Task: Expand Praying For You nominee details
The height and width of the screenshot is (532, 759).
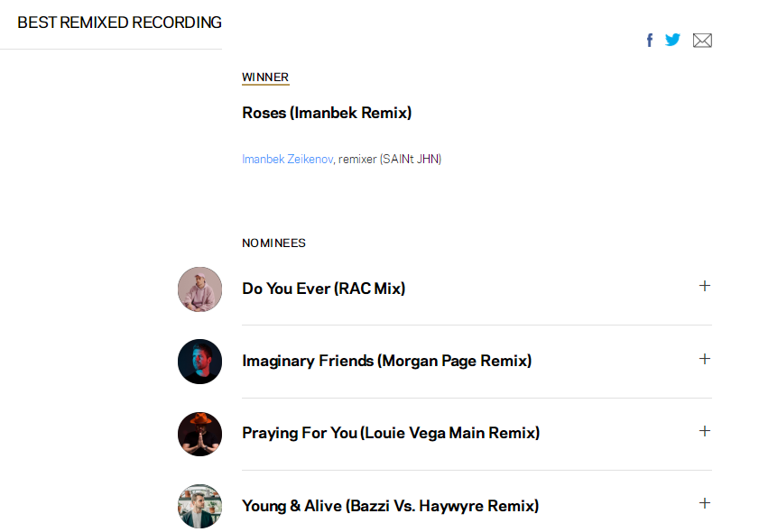Action: pyautogui.click(x=705, y=431)
